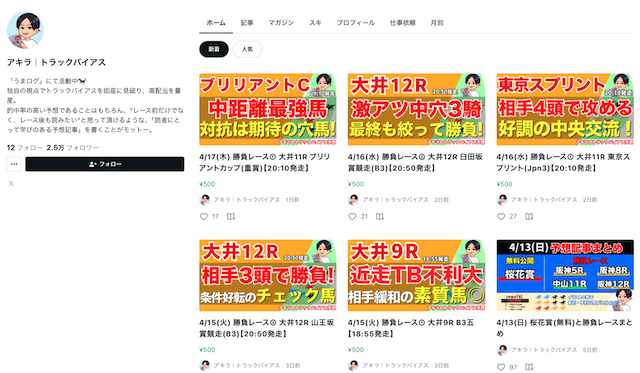Open the ホーム tab

[x=216, y=23]
